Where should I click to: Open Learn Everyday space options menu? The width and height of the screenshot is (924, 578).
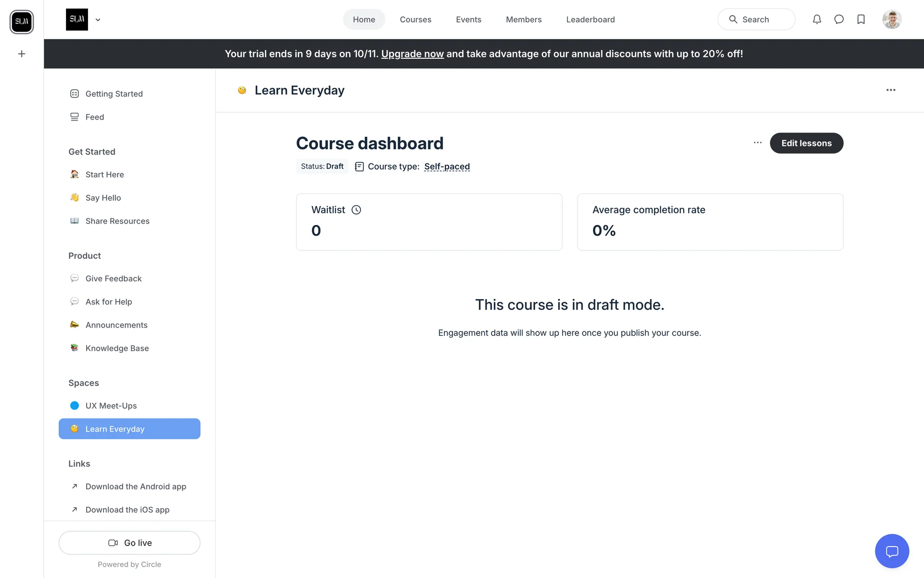(x=891, y=90)
